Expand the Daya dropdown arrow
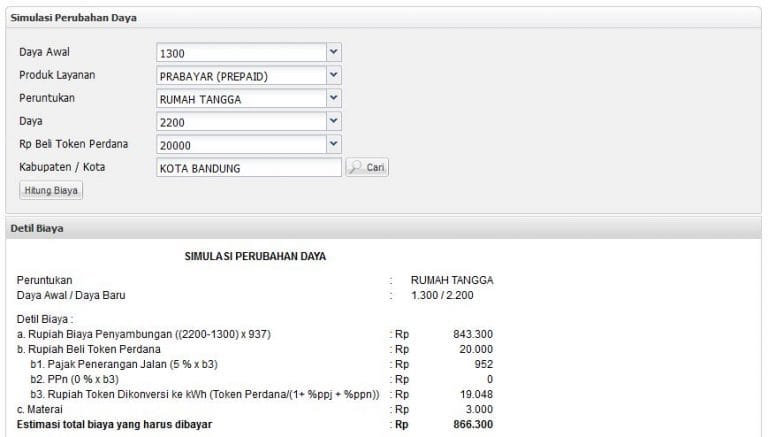768x437 pixels. click(x=334, y=121)
